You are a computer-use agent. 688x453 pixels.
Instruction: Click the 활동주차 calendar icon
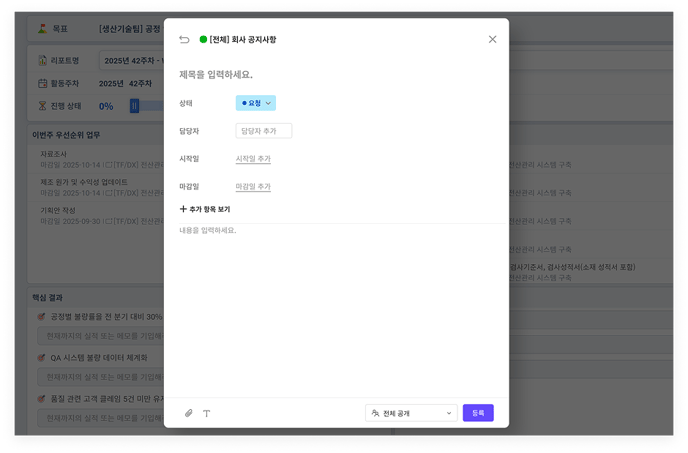[42, 83]
